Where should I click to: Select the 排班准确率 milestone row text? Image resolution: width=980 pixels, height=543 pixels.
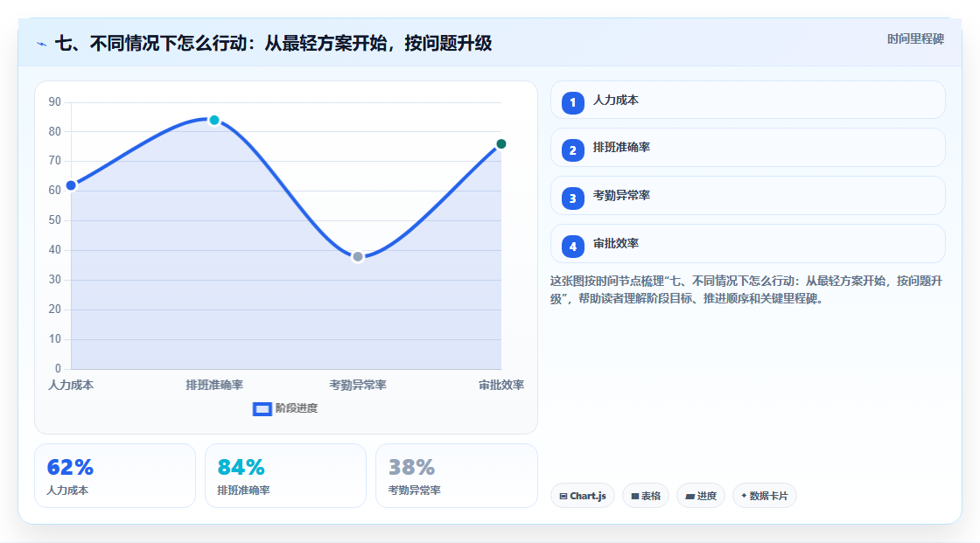(x=621, y=148)
